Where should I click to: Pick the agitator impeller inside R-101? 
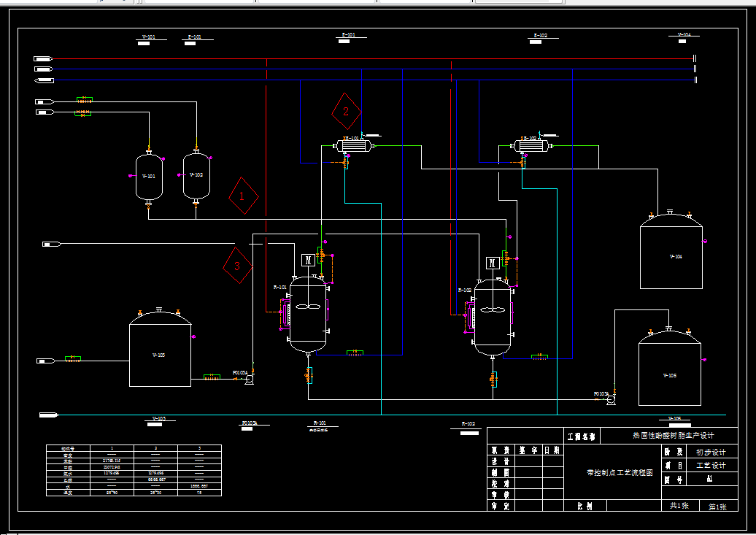tap(308, 306)
